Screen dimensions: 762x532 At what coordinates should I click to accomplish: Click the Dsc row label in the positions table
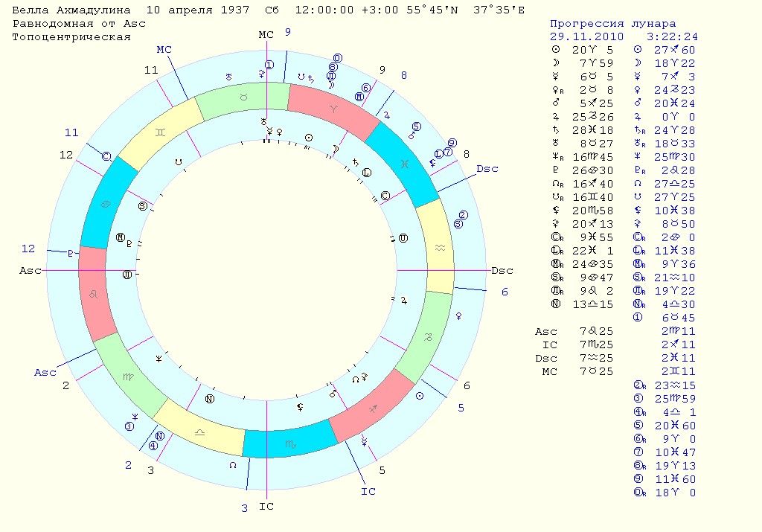coord(545,358)
